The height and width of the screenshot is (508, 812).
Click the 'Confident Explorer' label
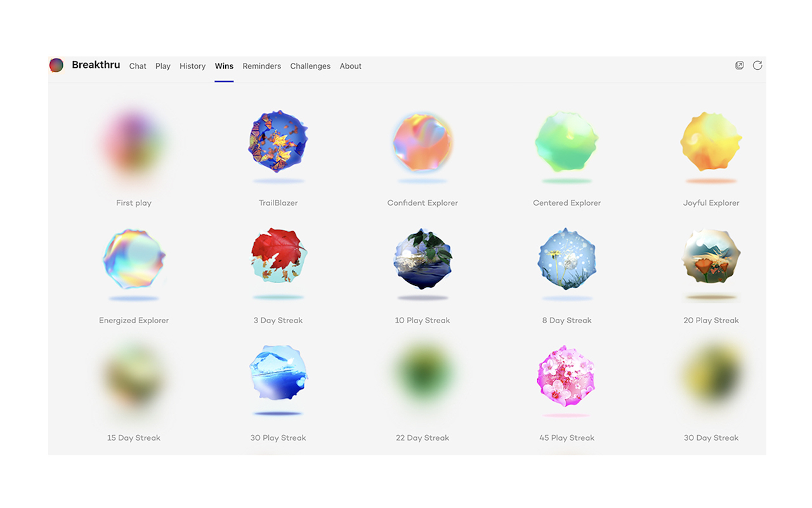point(422,203)
